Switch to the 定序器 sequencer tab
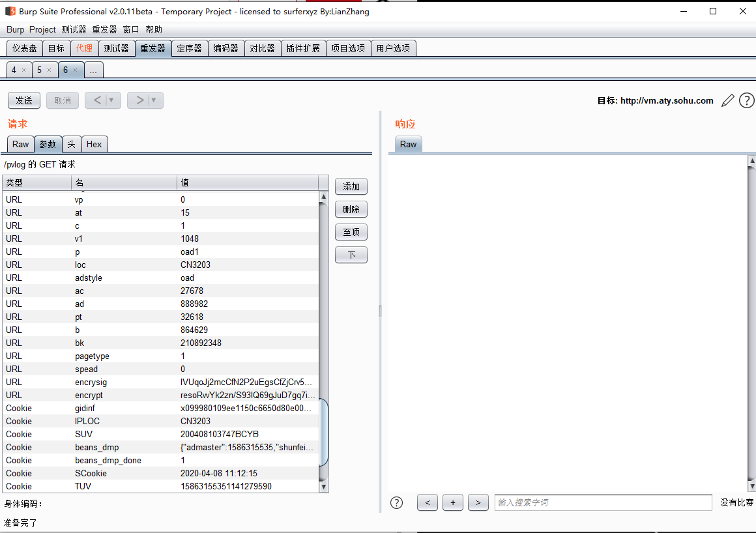This screenshot has height=533, width=756. (x=190, y=48)
